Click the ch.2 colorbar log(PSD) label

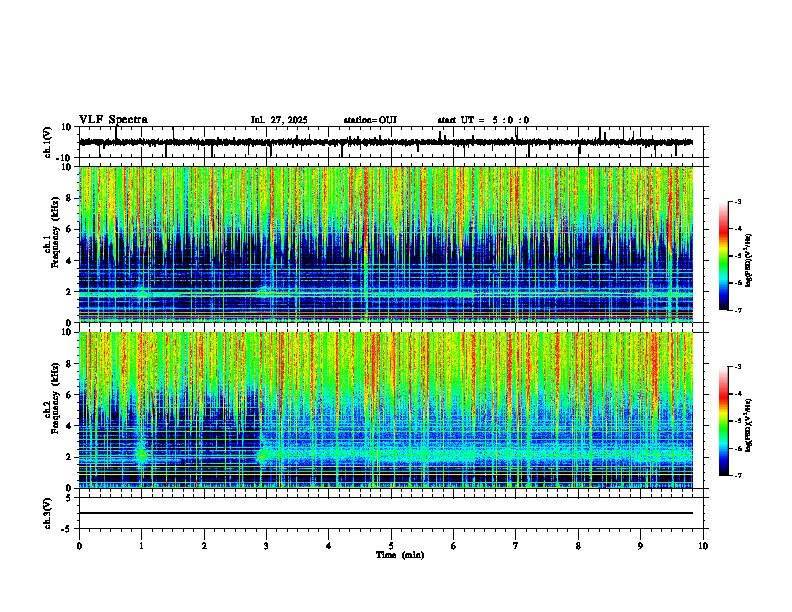(749, 425)
